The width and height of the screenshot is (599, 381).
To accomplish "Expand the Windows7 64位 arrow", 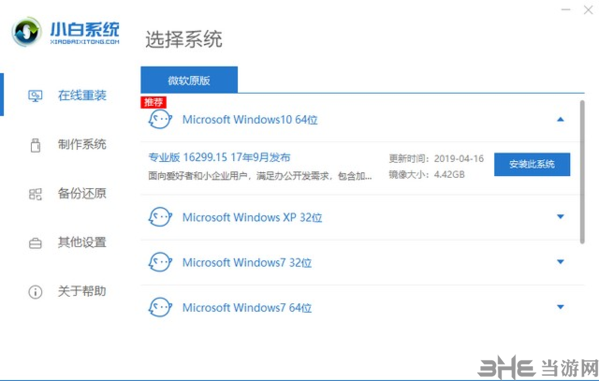I will click(560, 307).
